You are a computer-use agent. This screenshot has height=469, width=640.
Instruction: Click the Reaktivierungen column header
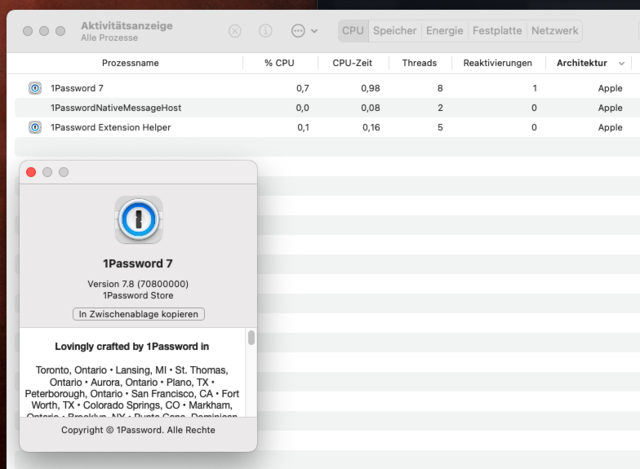click(498, 63)
